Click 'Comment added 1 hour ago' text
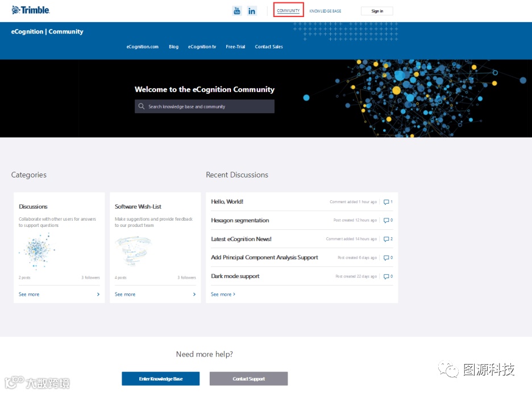Screen dimensions: 532x393 353,202
